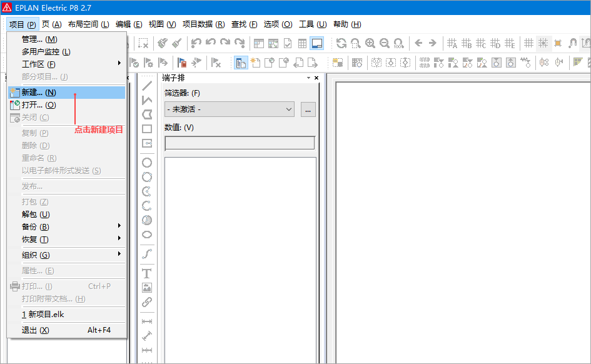Click the assign format brush icon
This screenshot has height=364, width=591.
(x=177, y=43)
